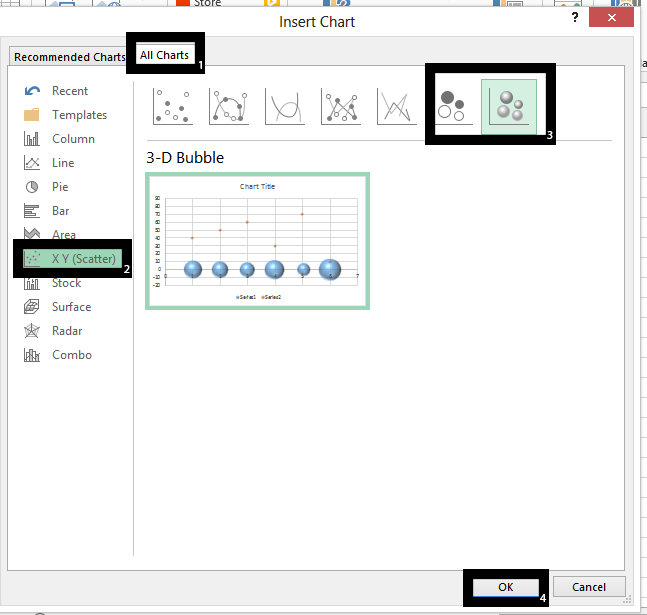The height and width of the screenshot is (615, 647).
Task: Select the Combo chart category
Action: [x=58, y=355]
